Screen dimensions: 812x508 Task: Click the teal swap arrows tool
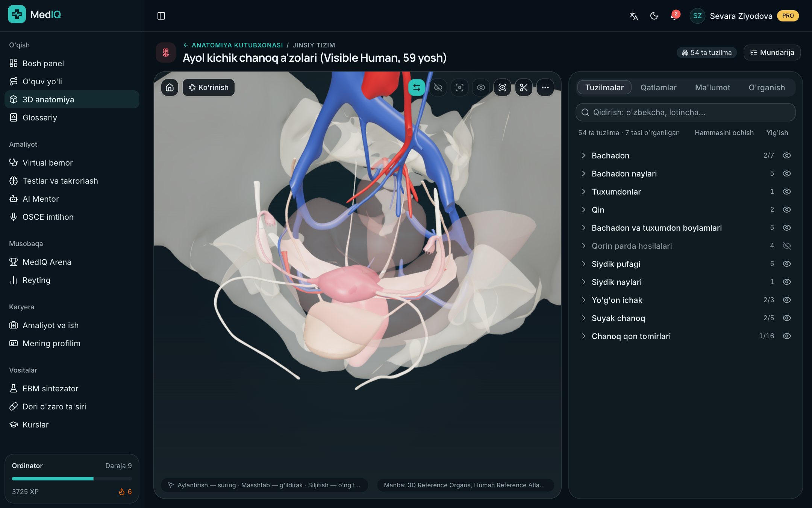[417, 88]
